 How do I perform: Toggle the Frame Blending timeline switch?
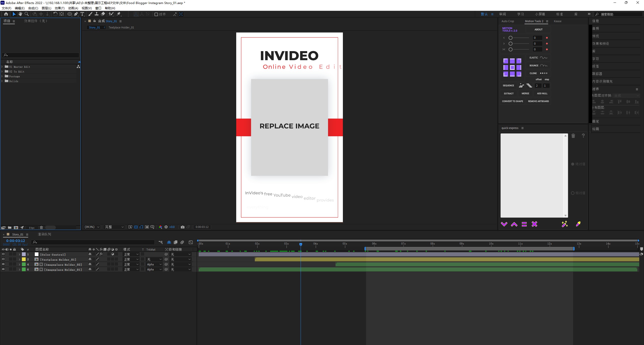[176, 242]
